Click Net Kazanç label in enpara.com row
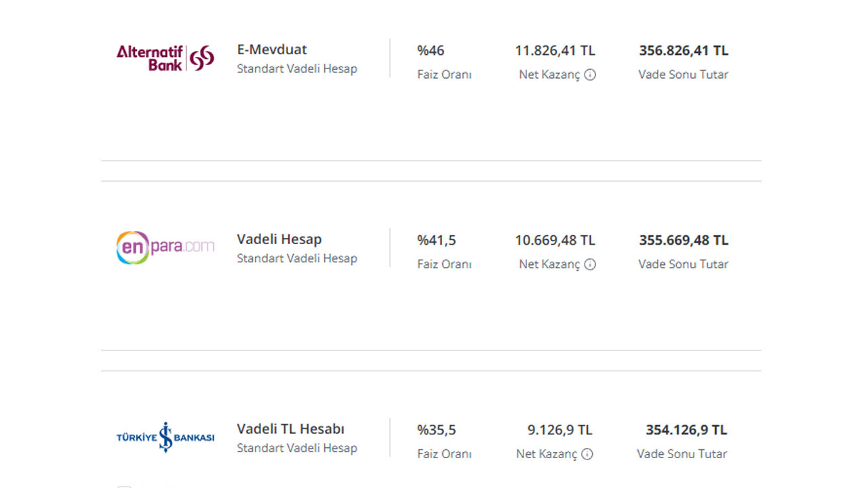 click(549, 265)
